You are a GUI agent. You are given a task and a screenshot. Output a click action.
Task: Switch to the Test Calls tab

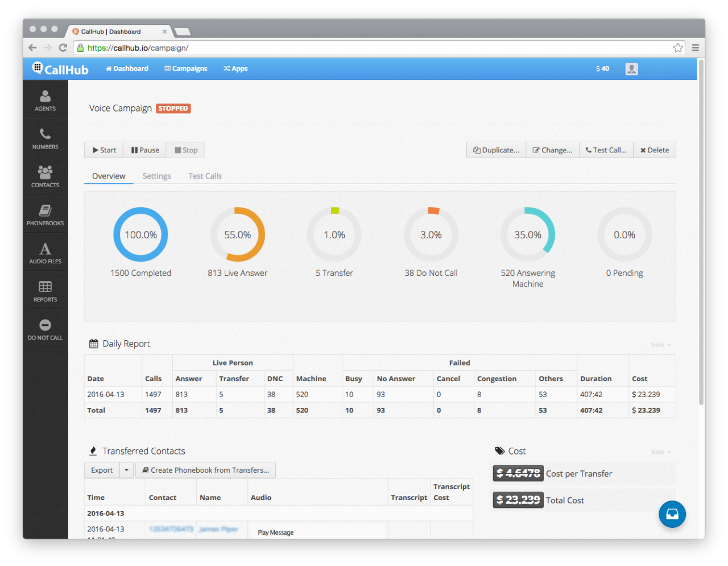(205, 176)
